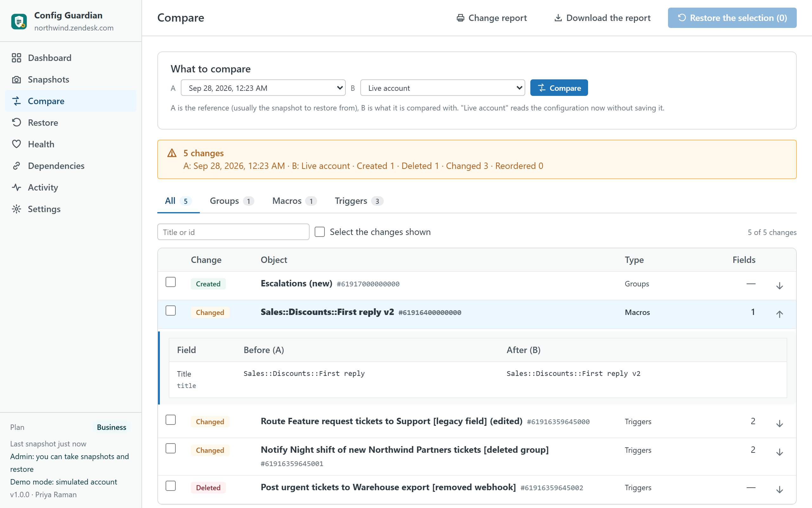Click the Config Guardian shield logo
The width and height of the screenshot is (812, 508).
[x=19, y=22]
